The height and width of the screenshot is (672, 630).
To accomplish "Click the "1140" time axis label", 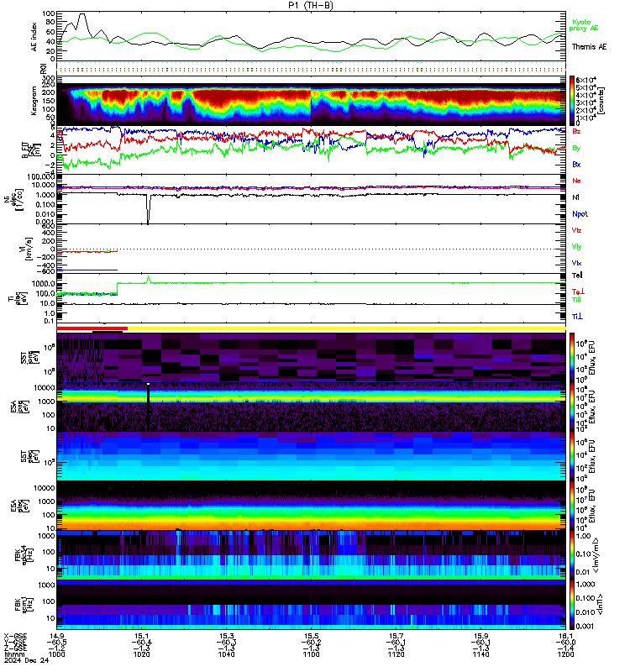I will 480,654.
